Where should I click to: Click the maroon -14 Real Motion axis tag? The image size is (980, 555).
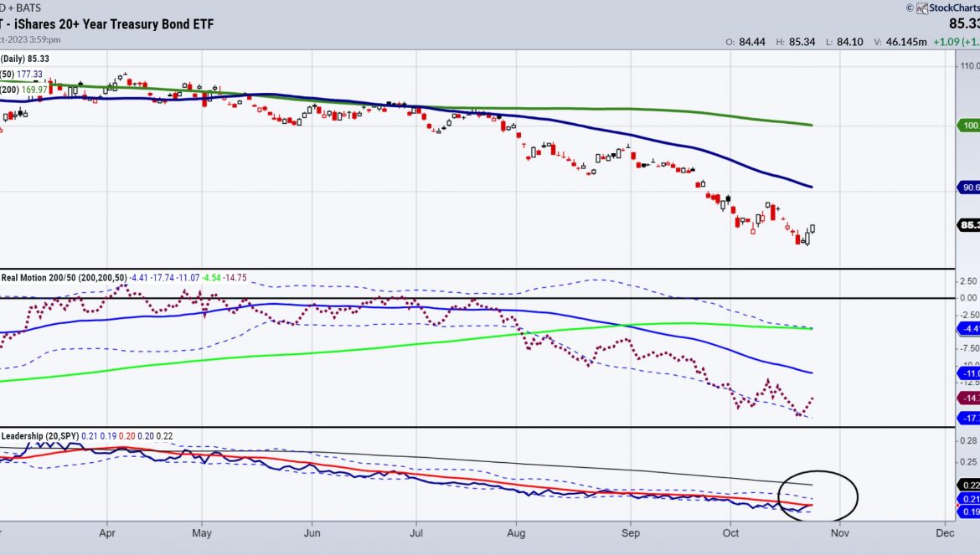pos(969,398)
